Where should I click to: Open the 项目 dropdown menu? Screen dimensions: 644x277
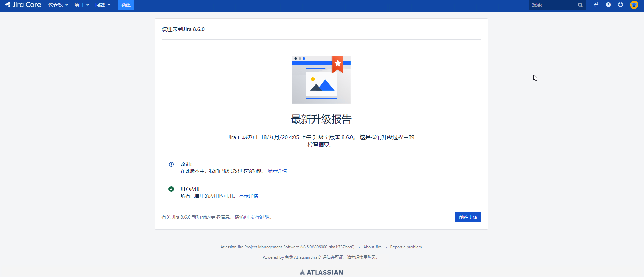click(x=82, y=5)
